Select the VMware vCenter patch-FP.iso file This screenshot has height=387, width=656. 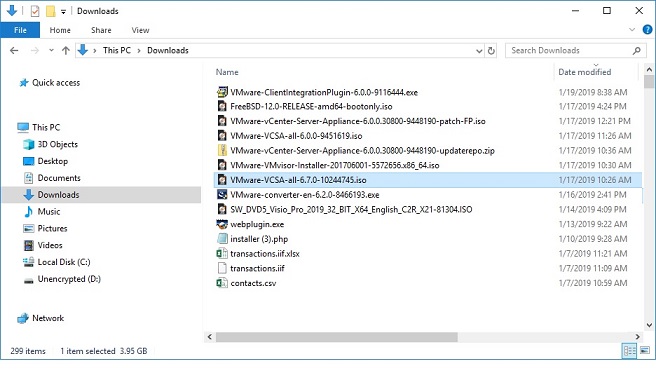358,121
